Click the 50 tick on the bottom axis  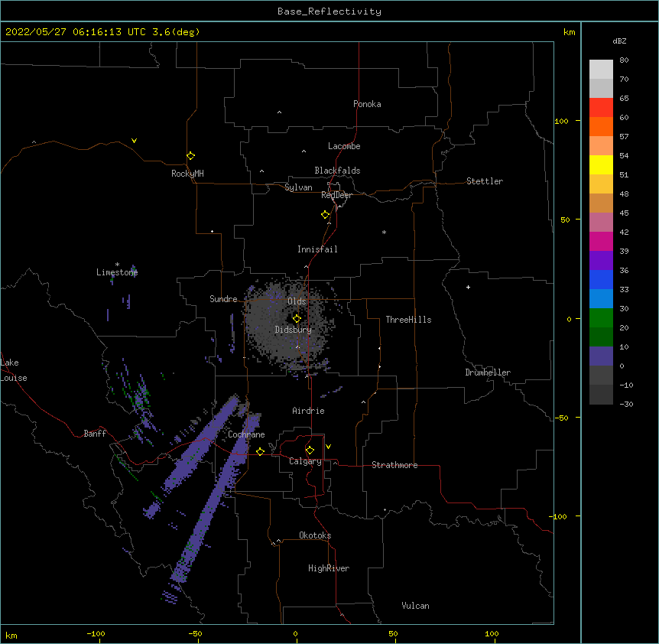tap(393, 633)
